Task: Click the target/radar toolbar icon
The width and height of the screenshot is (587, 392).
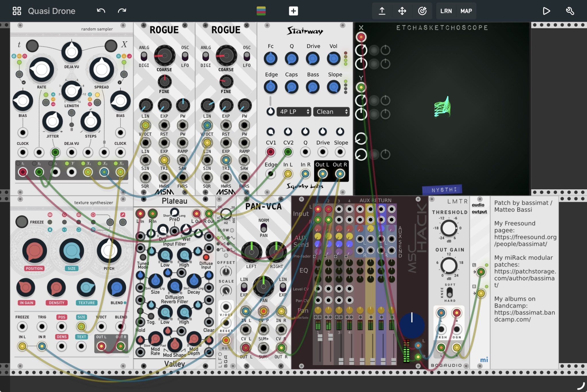Action: [x=422, y=11]
